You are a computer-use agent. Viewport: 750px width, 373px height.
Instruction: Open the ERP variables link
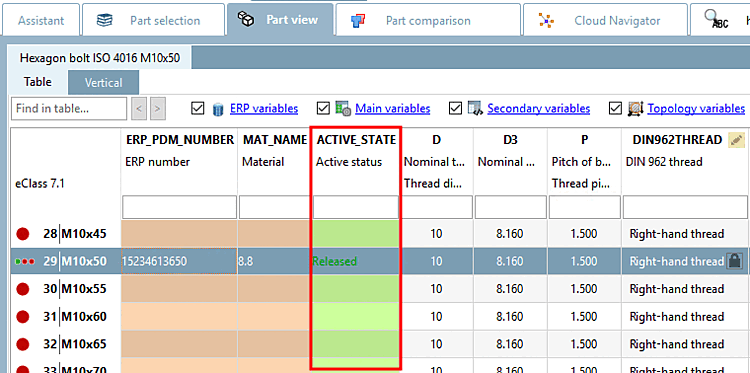(x=264, y=109)
